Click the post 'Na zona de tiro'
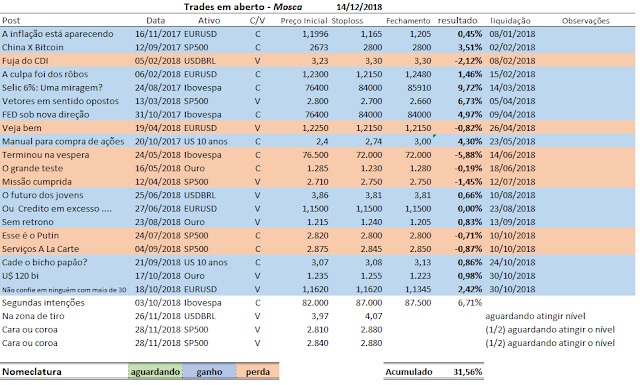 (x=33, y=316)
